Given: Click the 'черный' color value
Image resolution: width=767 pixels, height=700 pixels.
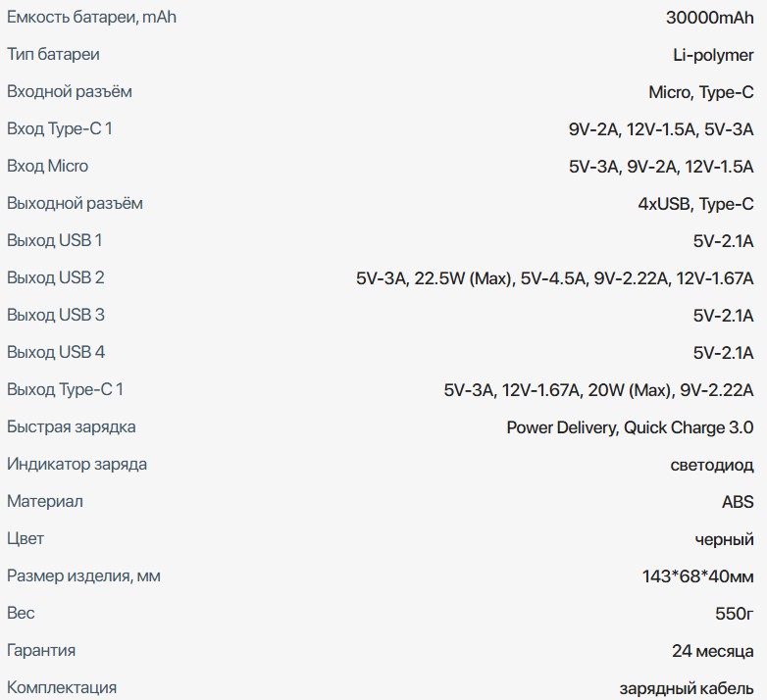Looking at the screenshot, I should point(724,539).
